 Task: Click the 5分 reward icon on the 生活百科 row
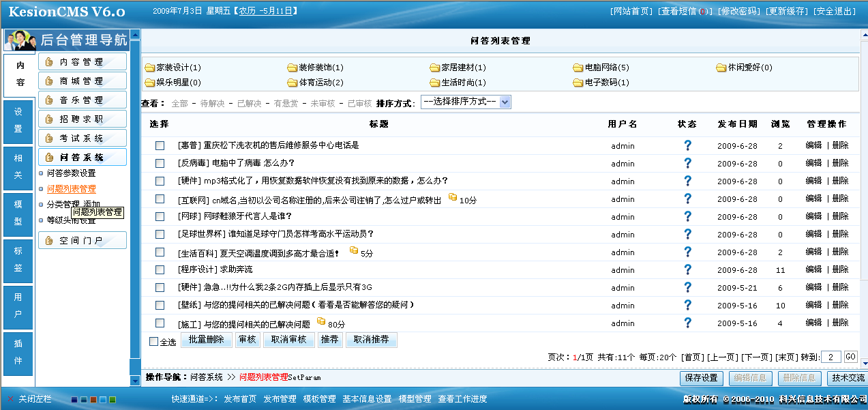pyautogui.click(x=355, y=252)
